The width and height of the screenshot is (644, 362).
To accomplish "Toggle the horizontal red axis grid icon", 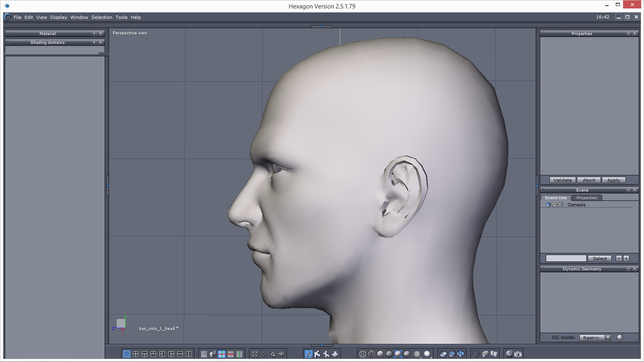I will tap(231, 354).
